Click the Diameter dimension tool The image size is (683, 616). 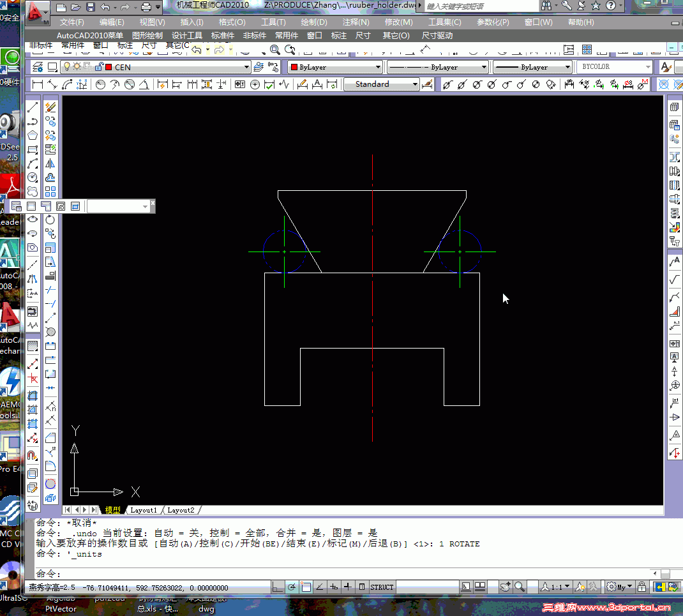tap(130, 84)
